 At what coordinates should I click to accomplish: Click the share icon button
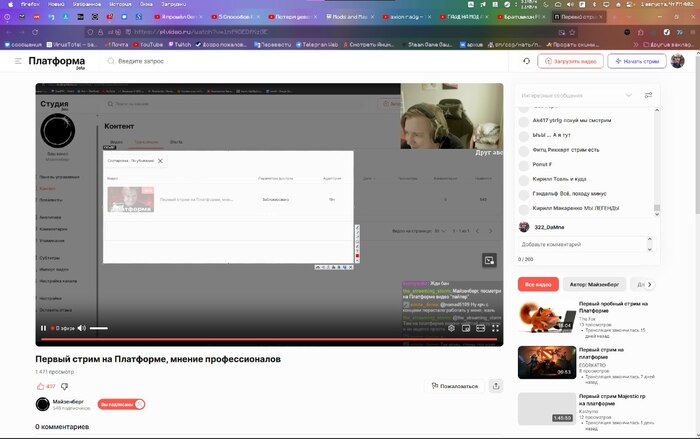(x=496, y=386)
